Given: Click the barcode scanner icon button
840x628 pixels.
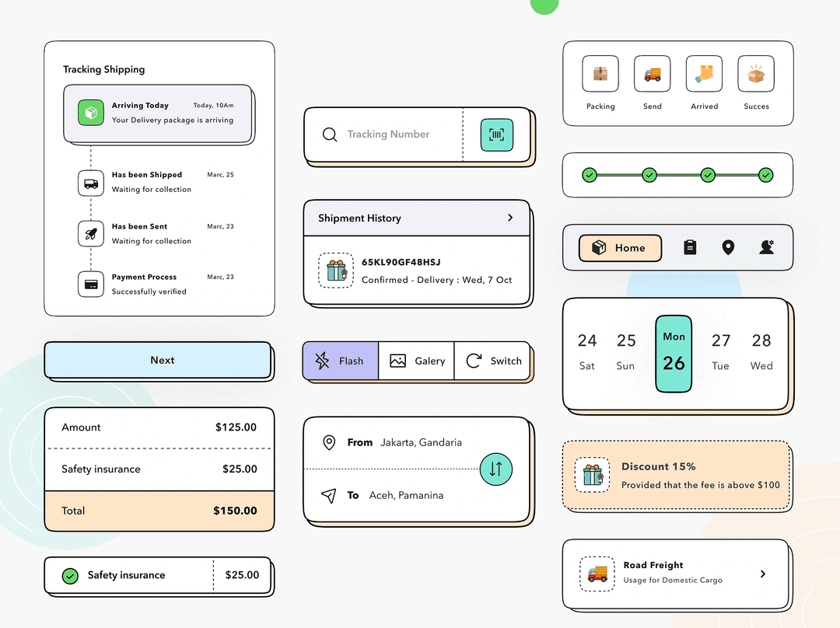Looking at the screenshot, I should coord(496,134).
